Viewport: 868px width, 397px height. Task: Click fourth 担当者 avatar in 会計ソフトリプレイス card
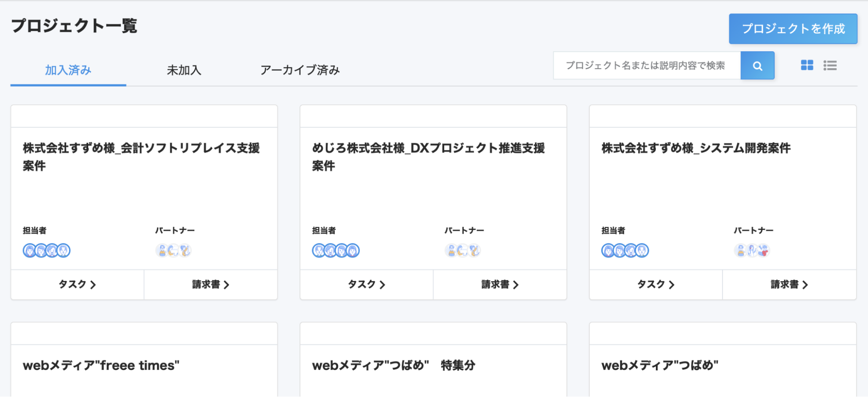pos(63,250)
